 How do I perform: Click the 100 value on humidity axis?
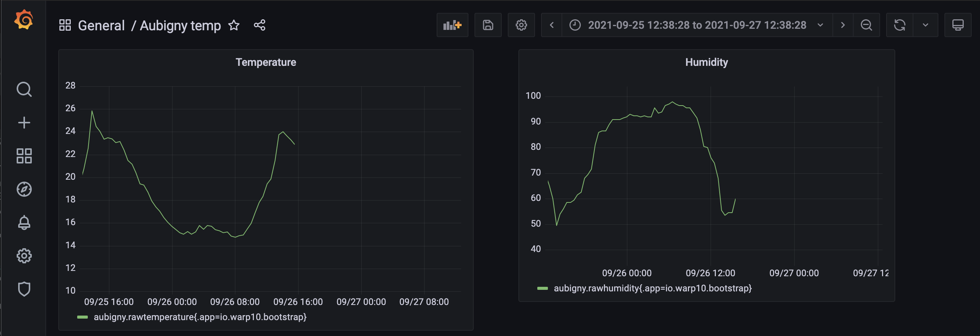tap(533, 95)
